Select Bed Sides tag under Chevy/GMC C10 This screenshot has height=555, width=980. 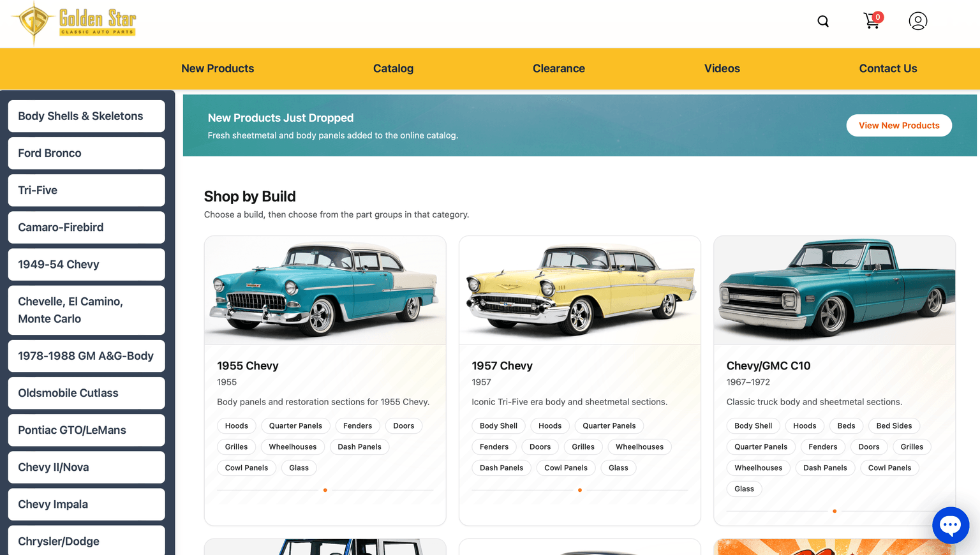893,426
